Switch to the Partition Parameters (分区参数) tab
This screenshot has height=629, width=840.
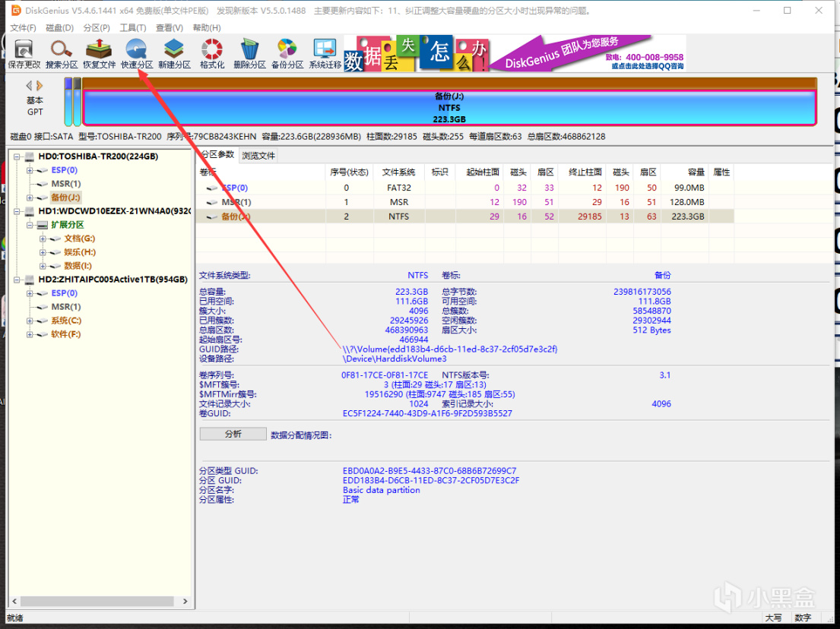pyautogui.click(x=217, y=155)
